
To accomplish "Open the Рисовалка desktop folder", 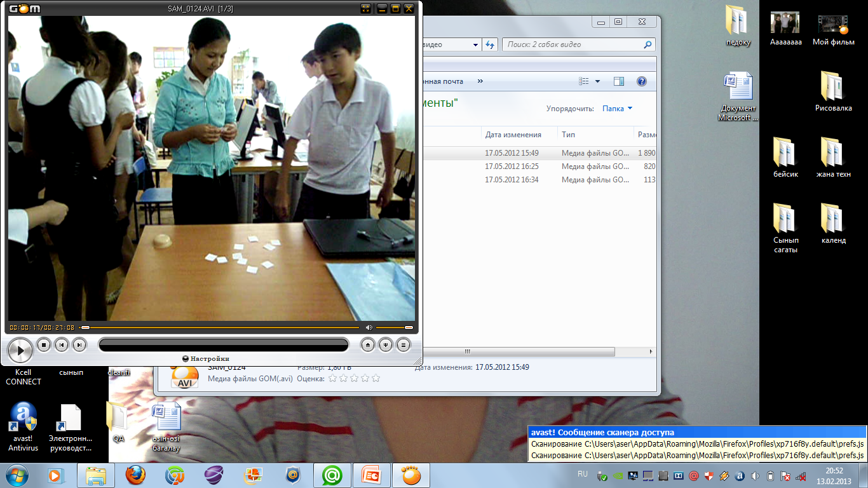I will [x=833, y=91].
